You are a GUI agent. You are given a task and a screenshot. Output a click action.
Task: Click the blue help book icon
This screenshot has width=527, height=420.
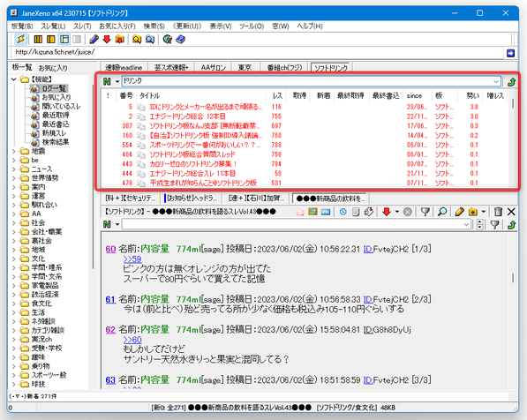(180, 40)
